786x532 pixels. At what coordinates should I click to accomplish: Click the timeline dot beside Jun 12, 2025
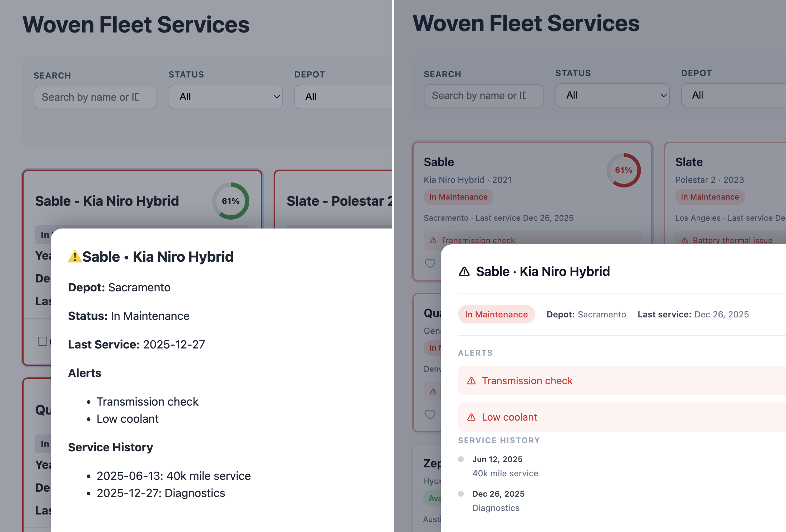click(x=461, y=459)
